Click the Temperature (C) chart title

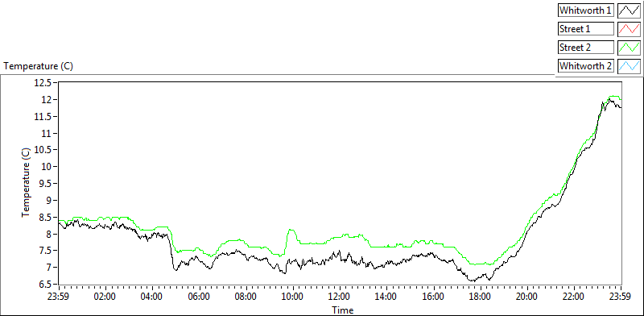click(x=38, y=66)
